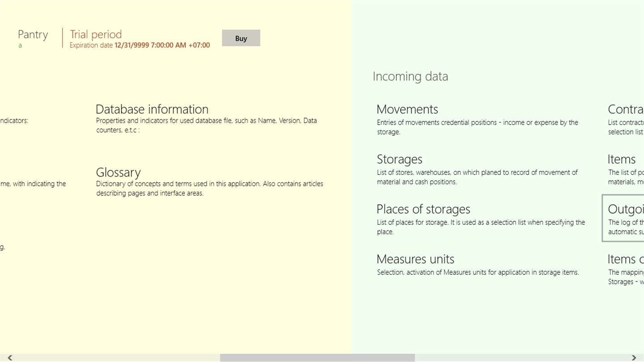Image resolution: width=644 pixels, height=362 pixels.
Task: Click the left scroll arrow
Action: (10, 358)
